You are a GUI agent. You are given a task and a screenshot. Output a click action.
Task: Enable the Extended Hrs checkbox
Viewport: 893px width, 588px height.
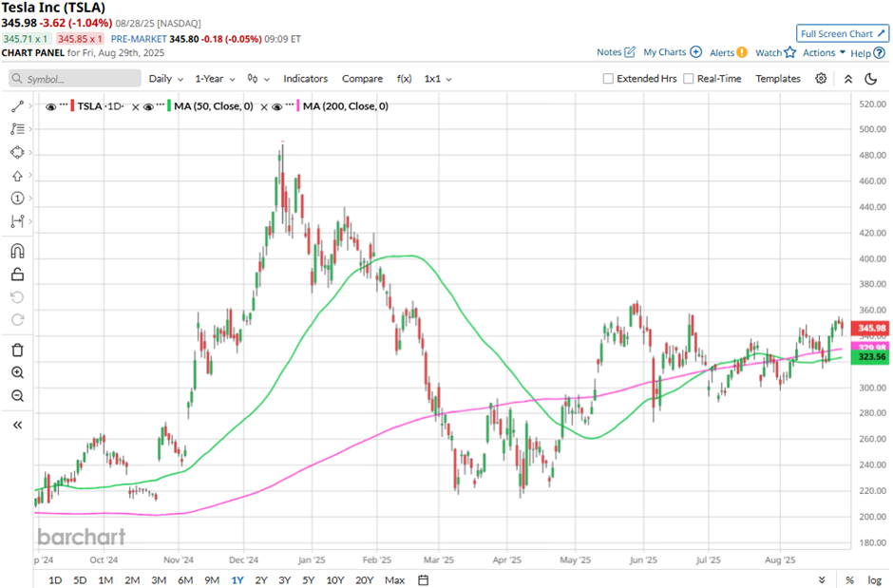pyautogui.click(x=608, y=79)
